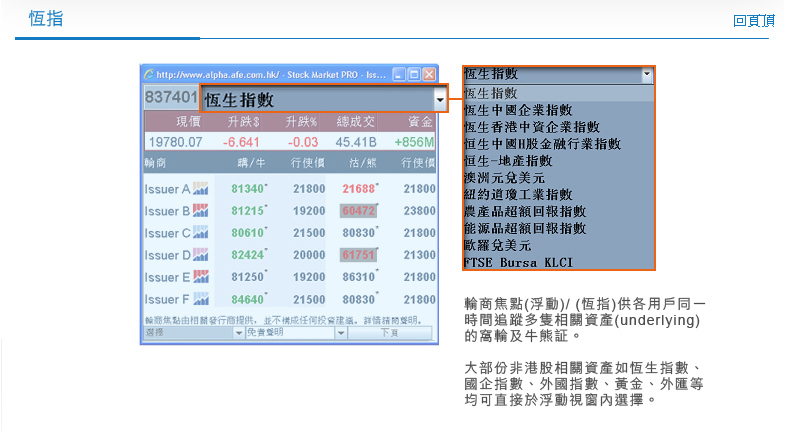Click the 資金 column header
The image size is (788, 432).
coord(420,122)
